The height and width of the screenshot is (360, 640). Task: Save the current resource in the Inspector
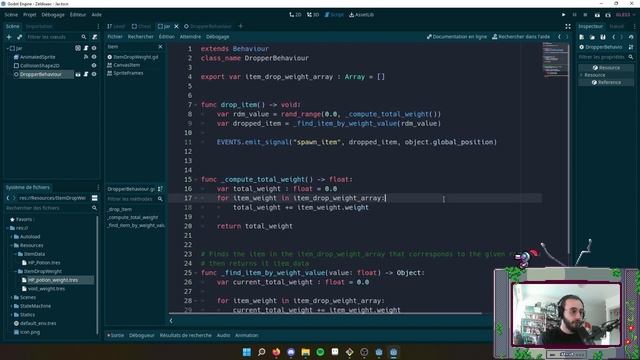(x=603, y=37)
